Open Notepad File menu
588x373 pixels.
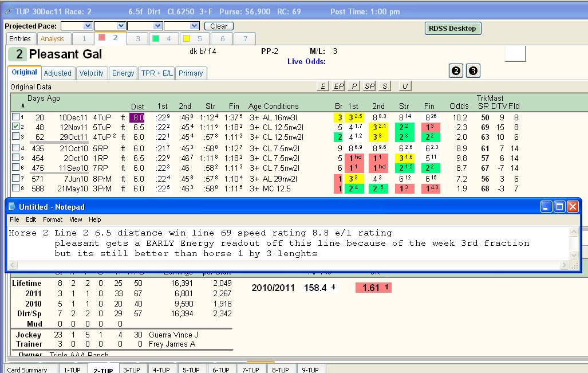pyautogui.click(x=15, y=219)
